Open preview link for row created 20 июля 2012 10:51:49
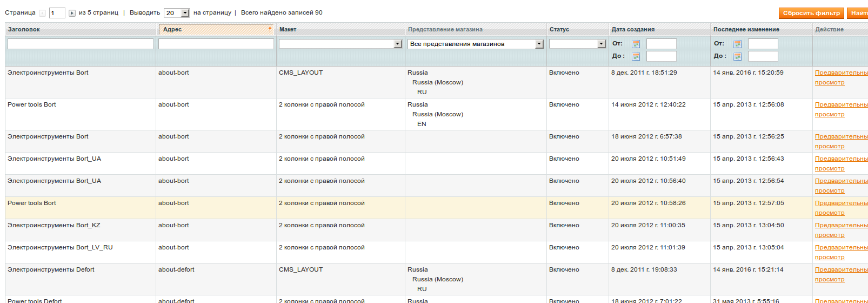The height and width of the screenshot is (303, 868). pos(841,163)
